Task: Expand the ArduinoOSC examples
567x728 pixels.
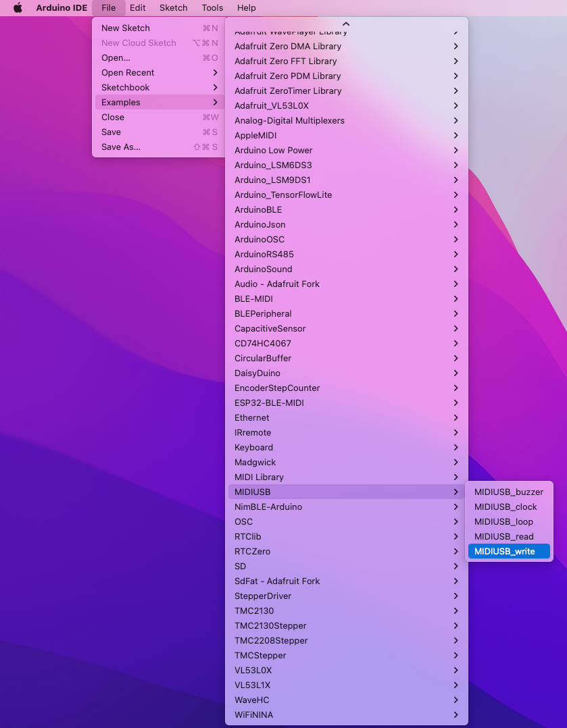Action: coord(346,239)
